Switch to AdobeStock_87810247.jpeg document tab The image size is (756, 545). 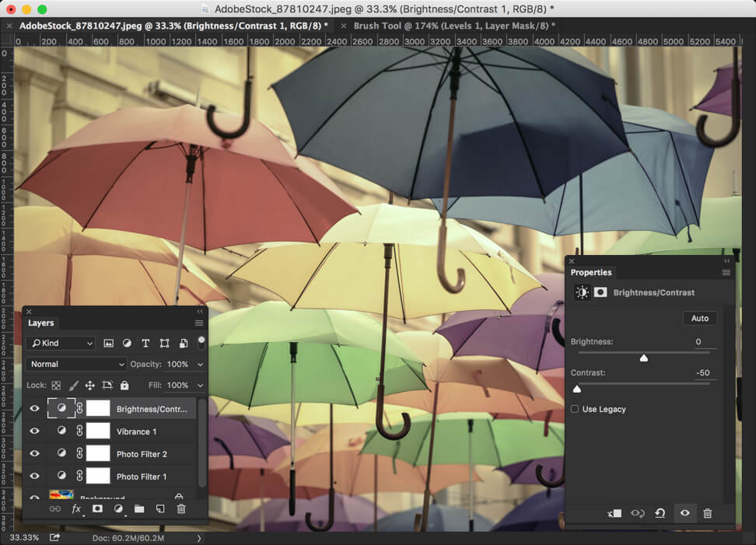173,26
